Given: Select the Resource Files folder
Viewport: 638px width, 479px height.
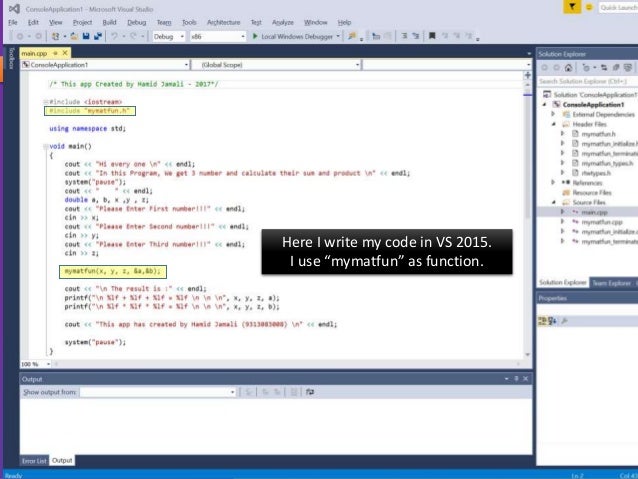Looking at the screenshot, I should [592, 192].
